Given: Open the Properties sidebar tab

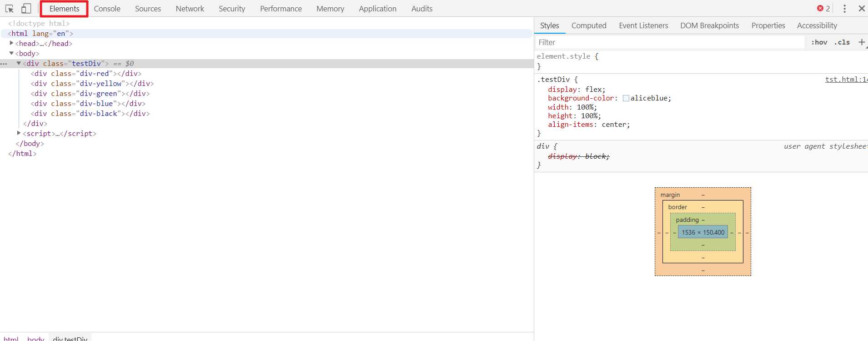Looking at the screenshot, I should (x=768, y=26).
